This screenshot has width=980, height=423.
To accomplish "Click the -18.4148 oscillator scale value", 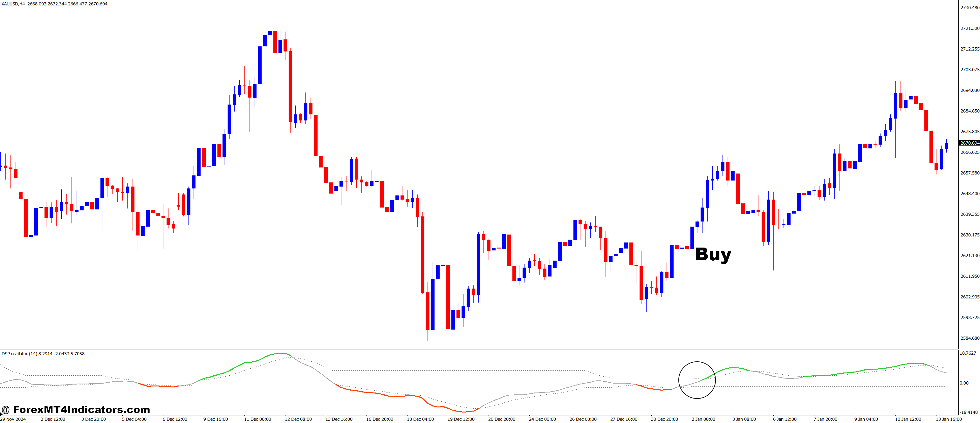I will pyautogui.click(x=968, y=412).
